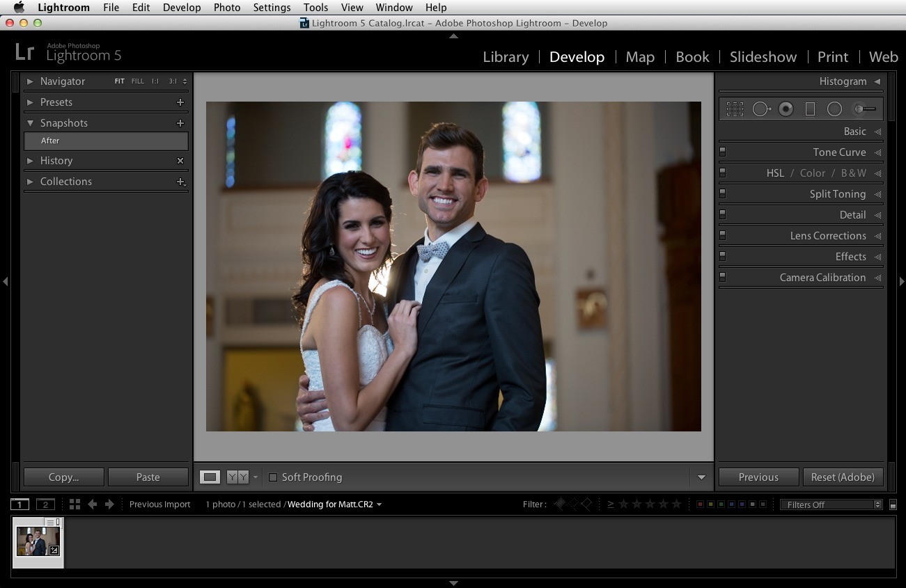Add a new preset with plus icon

coord(180,102)
